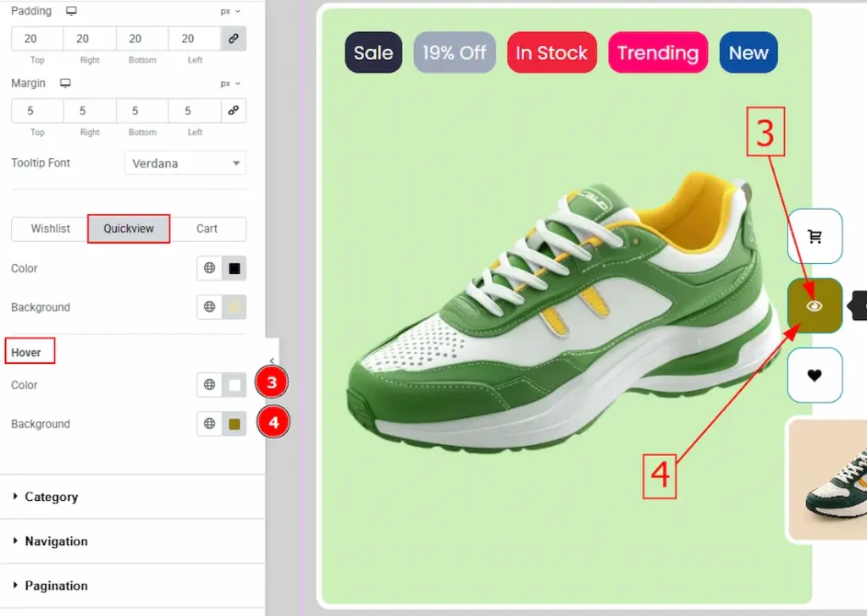Click global color icon for Hover Color
The height and width of the screenshot is (616, 867).
[209, 385]
